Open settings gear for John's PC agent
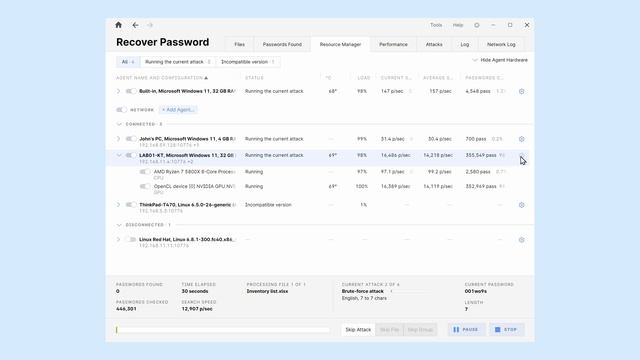 [522, 139]
